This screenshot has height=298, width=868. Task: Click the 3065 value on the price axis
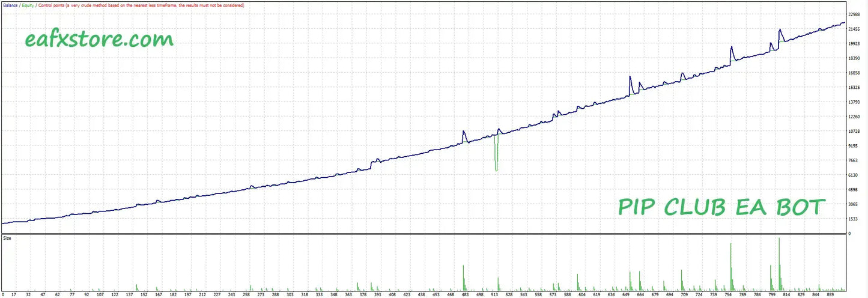tap(853, 205)
